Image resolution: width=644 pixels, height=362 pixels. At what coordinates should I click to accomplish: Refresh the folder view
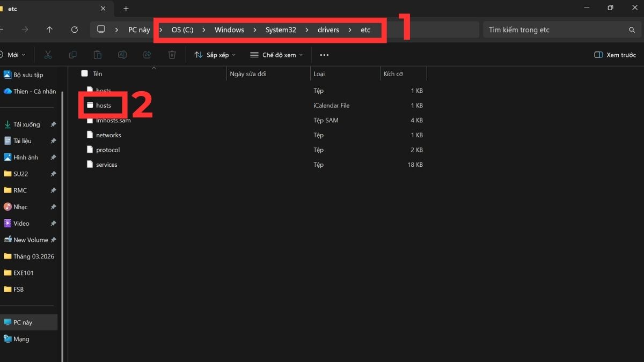click(x=75, y=29)
